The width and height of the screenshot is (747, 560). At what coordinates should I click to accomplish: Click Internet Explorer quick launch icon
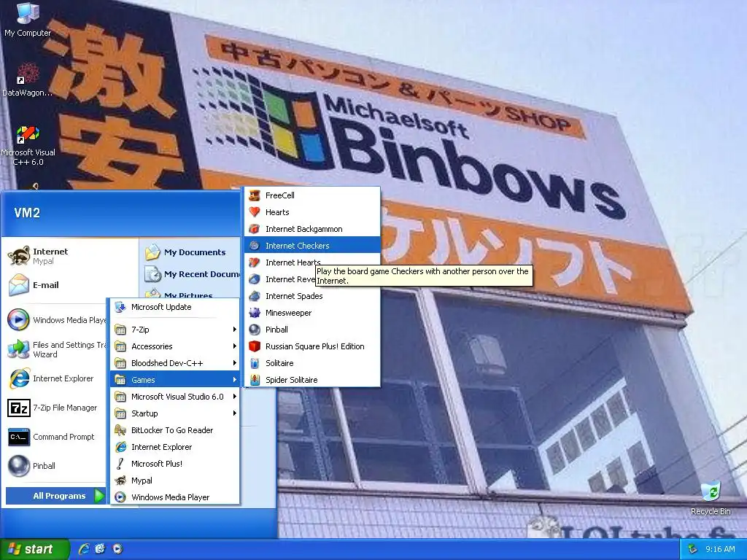(x=84, y=549)
